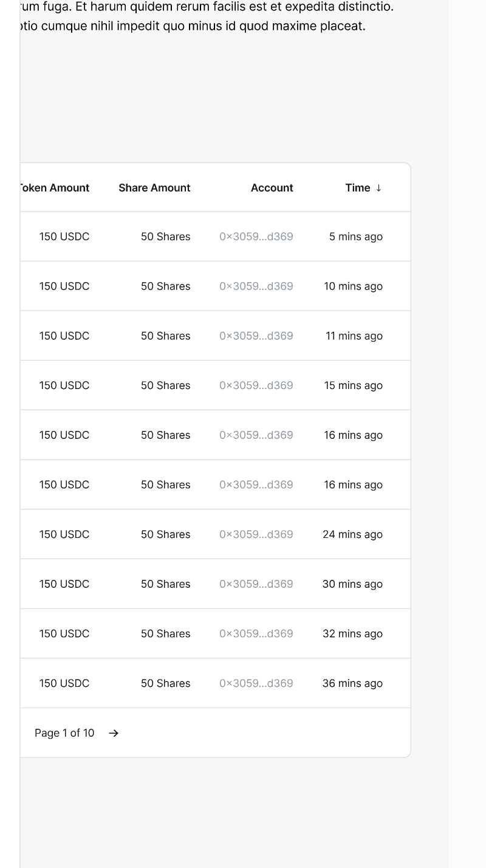Image resolution: width=486 pixels, height=868 pixels.
Task: Open account link in the 10 mins ago row
Action: pyautogui.click(x=256, y=286)
